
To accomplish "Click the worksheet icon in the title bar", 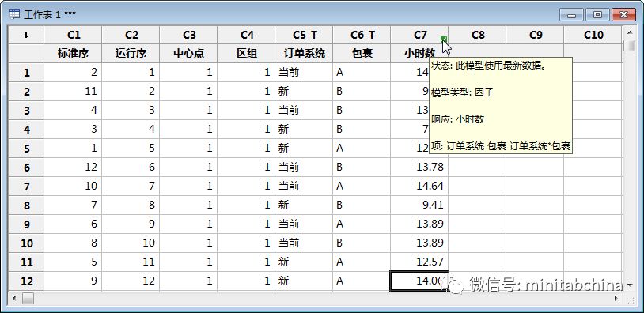I will 14,15.
